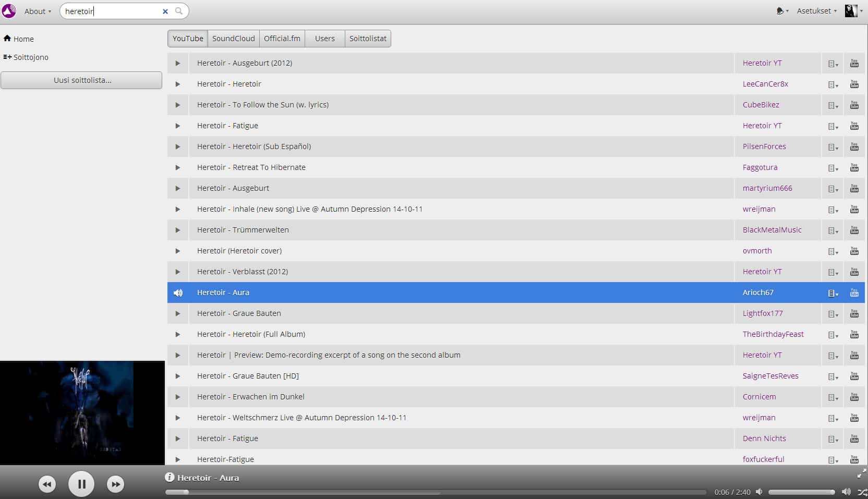Play Heretoir - Ausgeburt (2012)
The image size is (868, 499).
[178, 63]
